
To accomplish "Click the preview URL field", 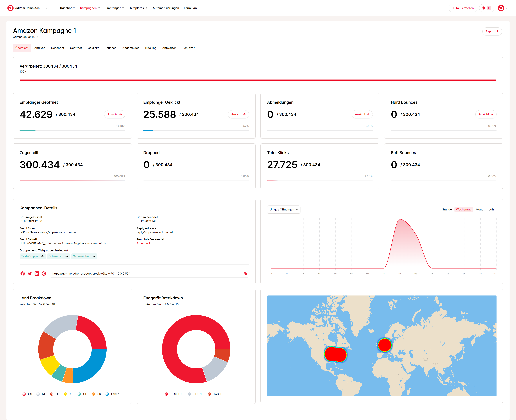I will pos(149,273).
